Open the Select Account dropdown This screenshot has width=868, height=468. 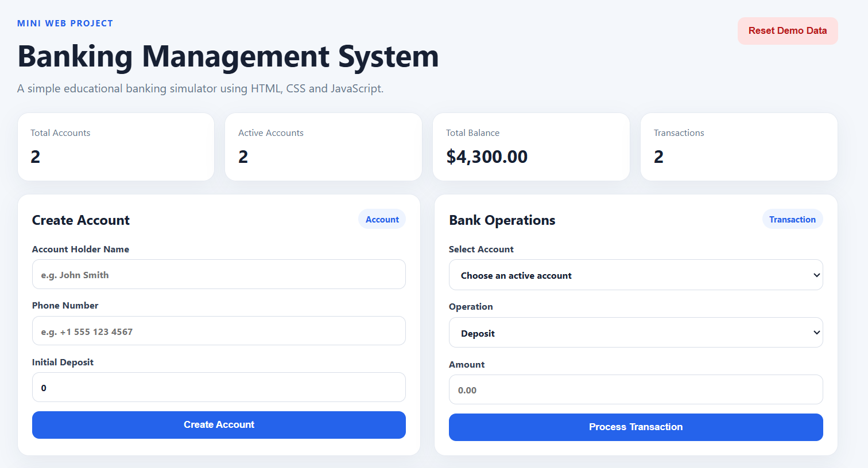pos(635,275)
